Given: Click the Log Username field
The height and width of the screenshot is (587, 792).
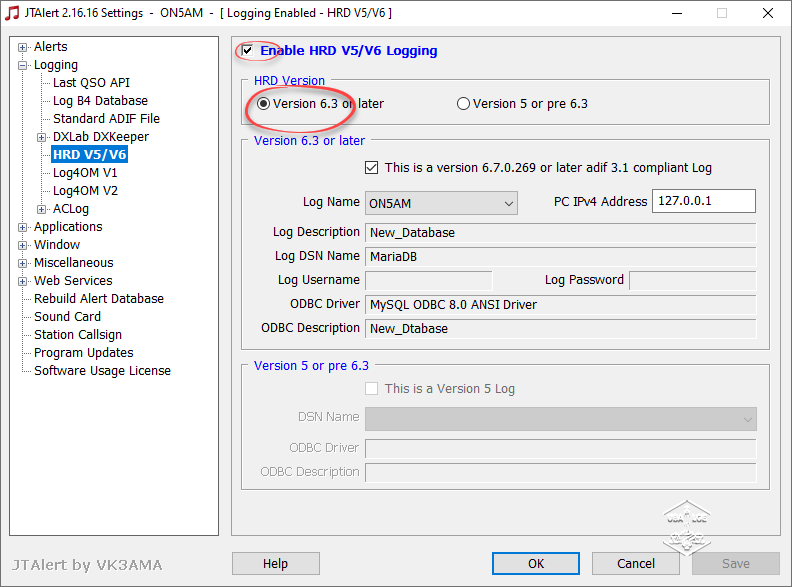Looking at the screenshot, I should pos(428,280).
